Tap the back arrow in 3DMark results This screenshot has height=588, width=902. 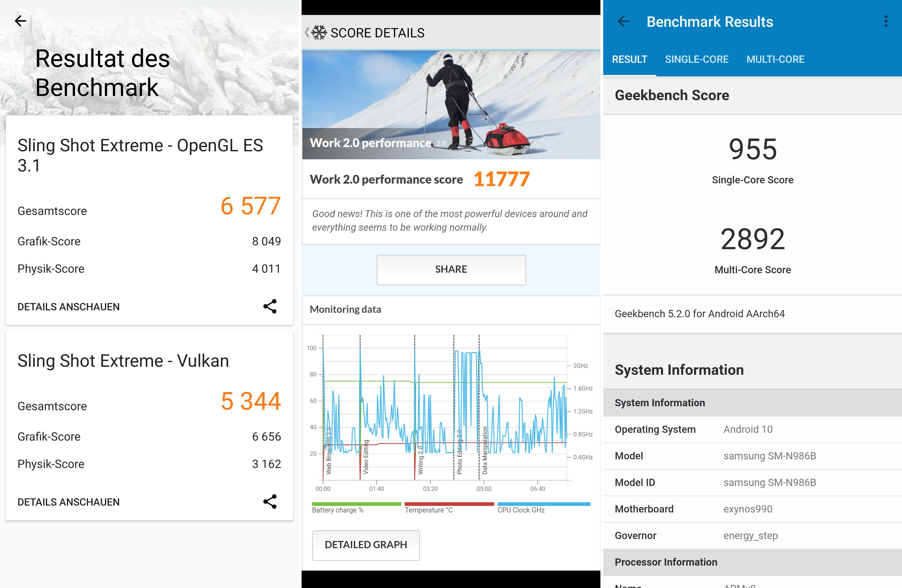(x=20, y=21)
